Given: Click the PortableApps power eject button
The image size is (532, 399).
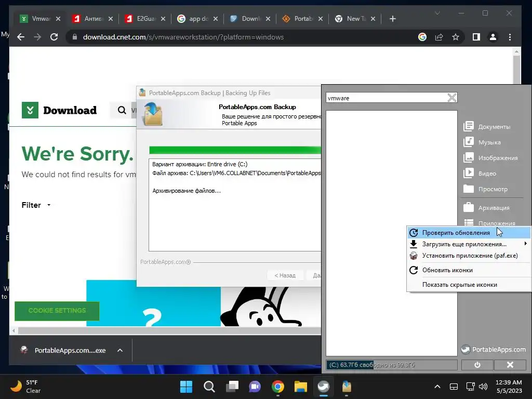Looking at the screenshot, I should click(477, 365).
